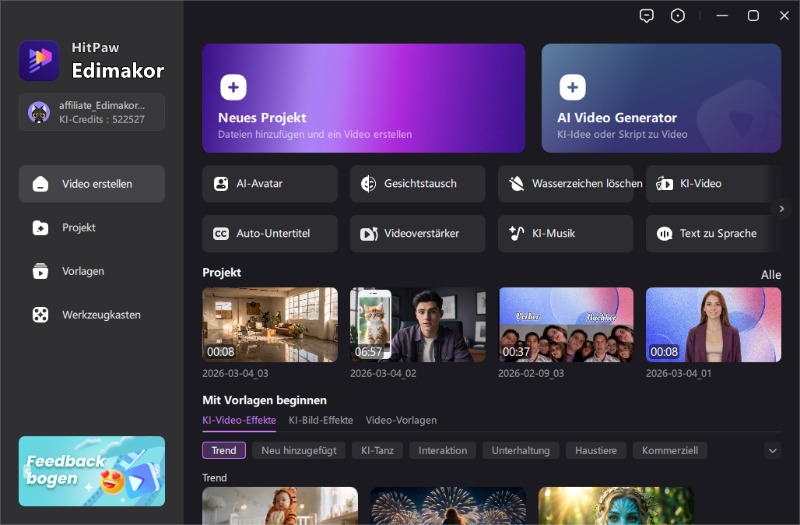Select the Unterhaltung filter chip
The height and width of the screenshot is (525, 800).
pos(521,451)
